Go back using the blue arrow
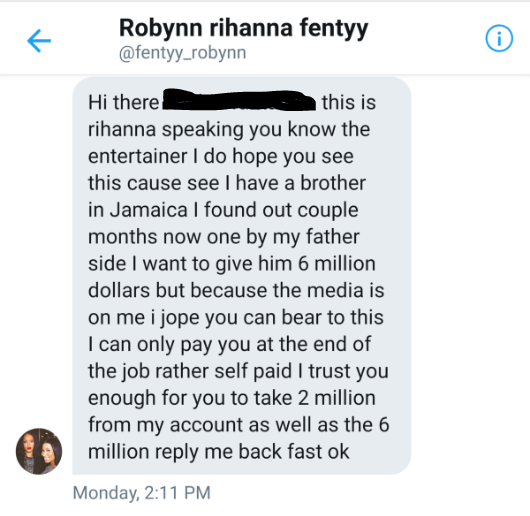This screenshot has width=530, height=516. tap(39, 41)
